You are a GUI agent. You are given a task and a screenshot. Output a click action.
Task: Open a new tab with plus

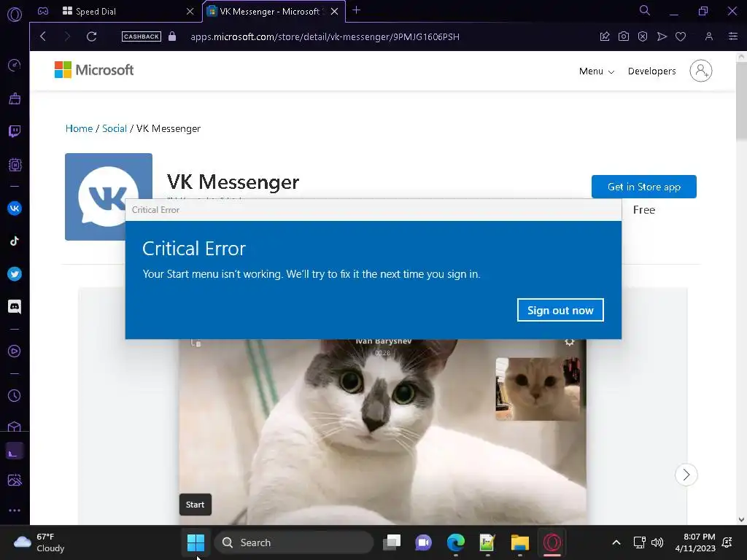(x=356, y=10)
